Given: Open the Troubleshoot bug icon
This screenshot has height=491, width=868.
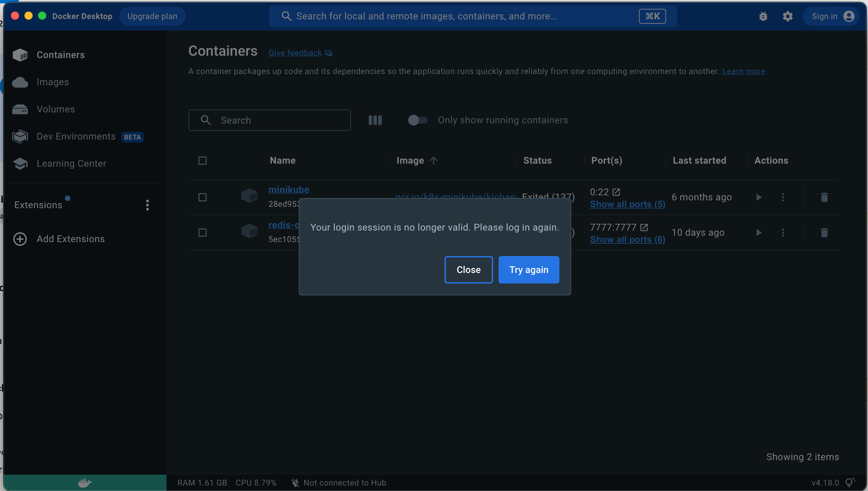Looking at the screenshot, I should click(x=763, y=16).
